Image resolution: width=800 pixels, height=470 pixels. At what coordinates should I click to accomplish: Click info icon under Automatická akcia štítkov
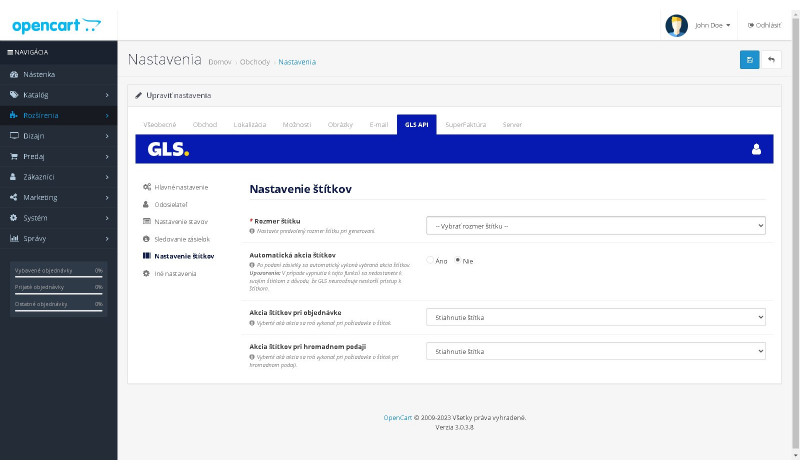(x=252, y=265)
